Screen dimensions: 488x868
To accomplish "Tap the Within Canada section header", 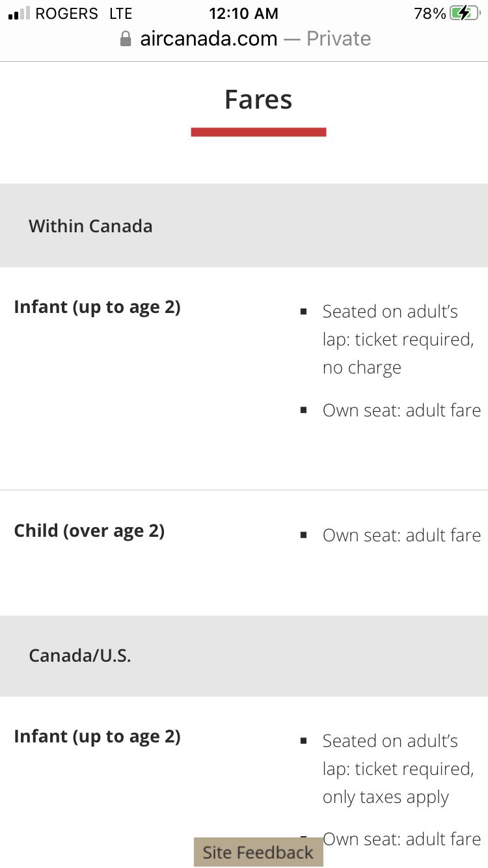I will pyautogui.click(x=90, y=226).
